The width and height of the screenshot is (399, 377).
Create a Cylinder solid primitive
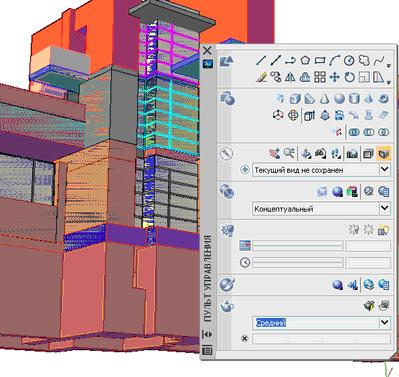tap(354, 99)
